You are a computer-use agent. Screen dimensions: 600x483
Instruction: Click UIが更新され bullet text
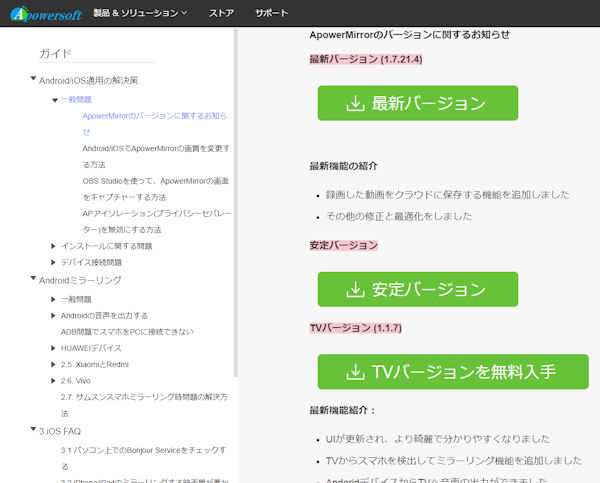coord(438,439)
